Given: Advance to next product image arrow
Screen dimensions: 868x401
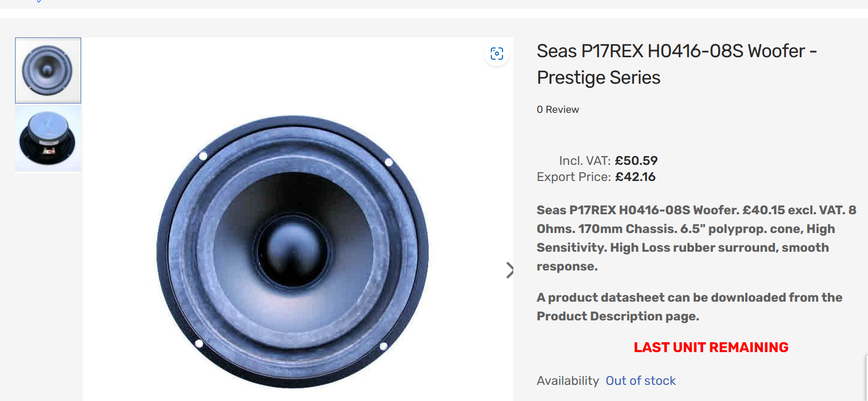Looking at the screenshot, I should click(509, 270).
